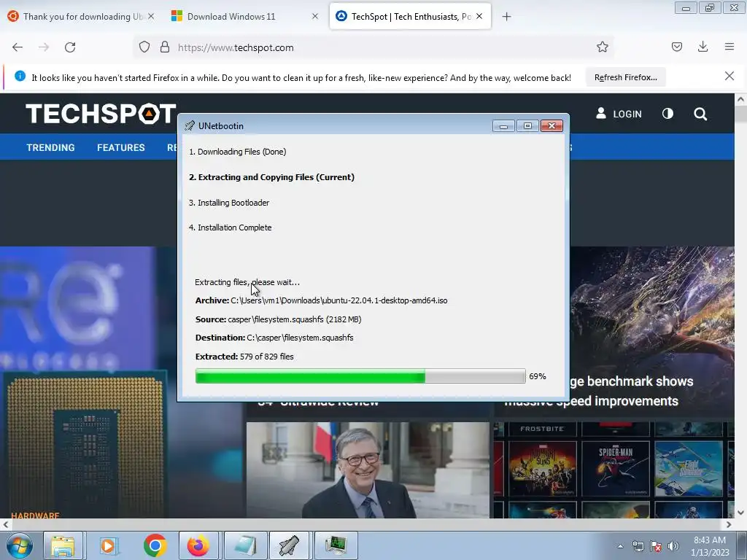Click the horizontal scrollbar left arrow

coord(5,524)
